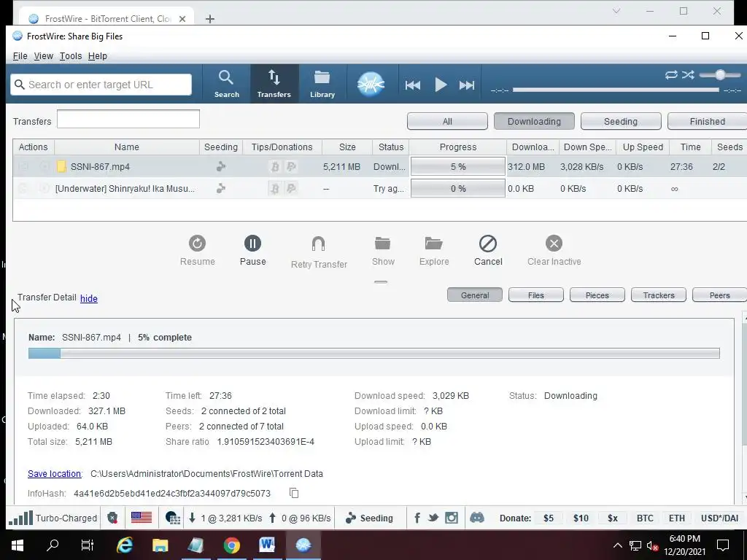Screen dimensions: 747x560
Task: Toggle shuffle playback mode
Action: 688,75
